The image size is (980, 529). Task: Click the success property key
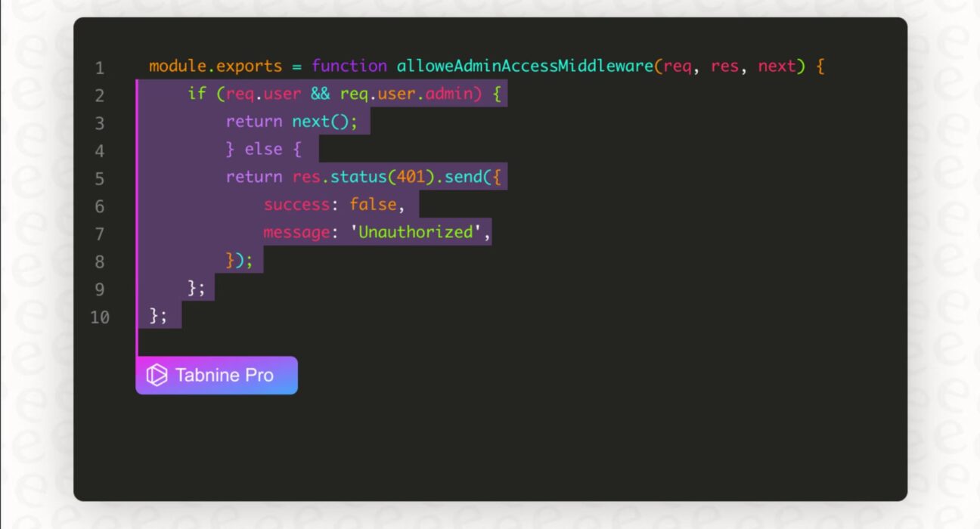tap(297, 205)
